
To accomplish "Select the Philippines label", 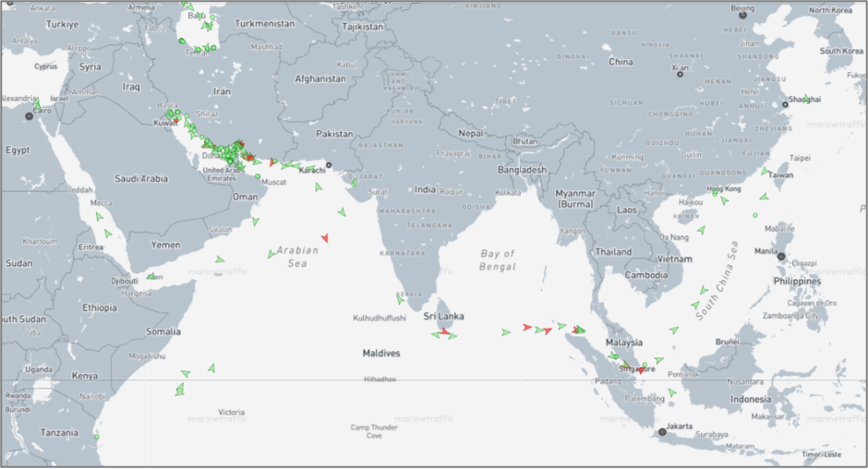I will 797,282.
